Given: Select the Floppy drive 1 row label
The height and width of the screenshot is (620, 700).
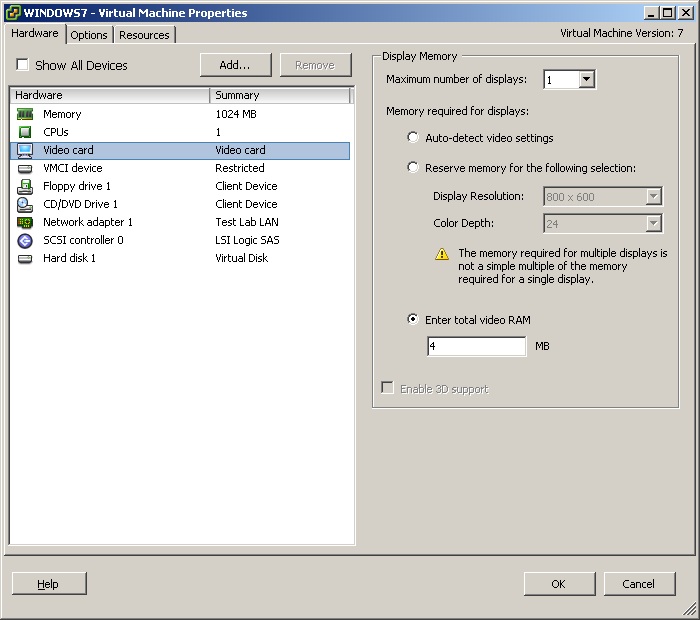Looking at the screenshot, I should click(77, 186).
